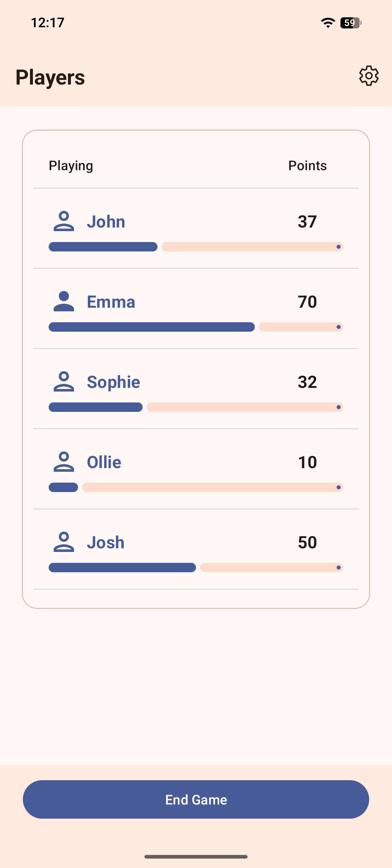The width and height of the screenshot is (392, 868).
Task: Select player name Emma
Action: click(x=111, y=302)
